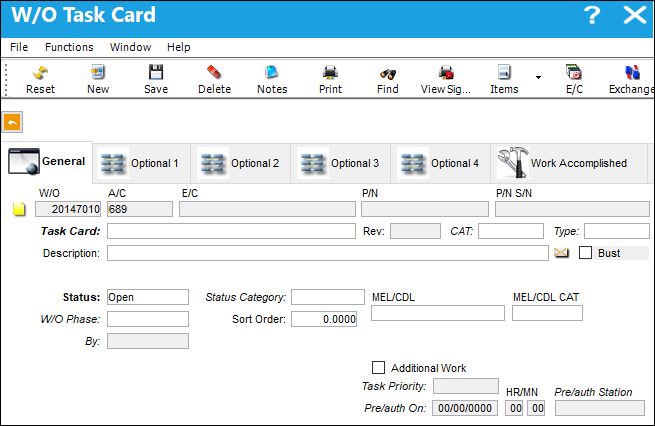Switch to the Optional 2 tab
The height and width of the screenshot is (426, 655).
[x=241, y=163]
